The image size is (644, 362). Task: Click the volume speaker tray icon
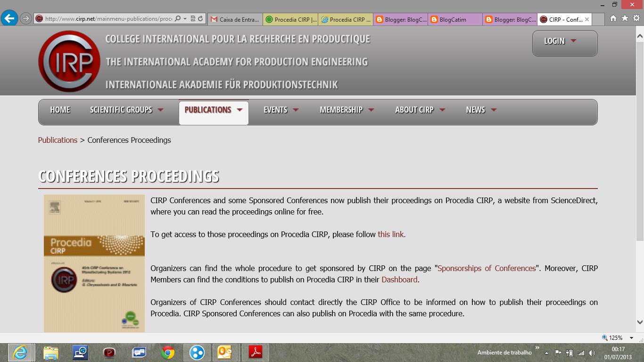592,353
